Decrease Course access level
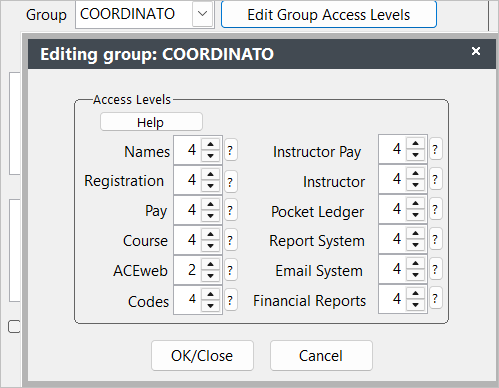The image size is (499, 388). 210,246
